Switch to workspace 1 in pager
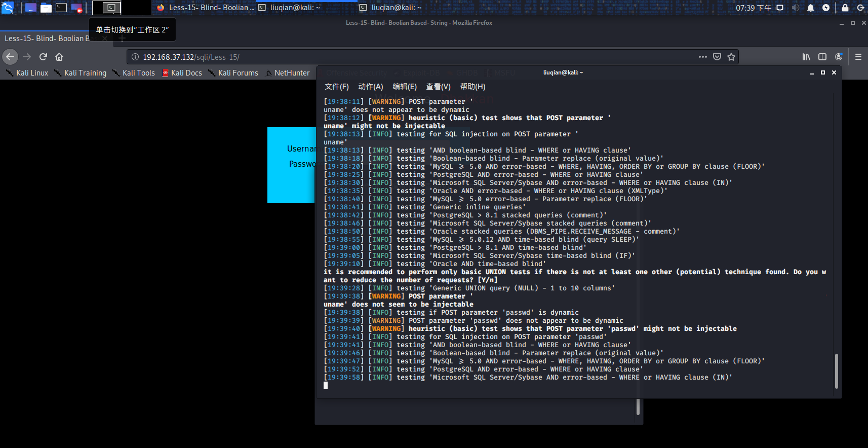The height and width of the screenshot is (448, 868). click(x=107, y=8)
